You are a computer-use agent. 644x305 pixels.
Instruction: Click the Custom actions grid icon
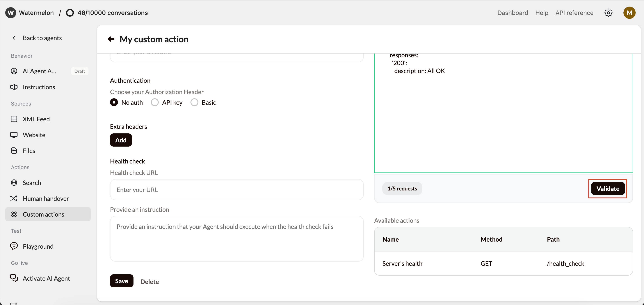[x=14, y=214]
